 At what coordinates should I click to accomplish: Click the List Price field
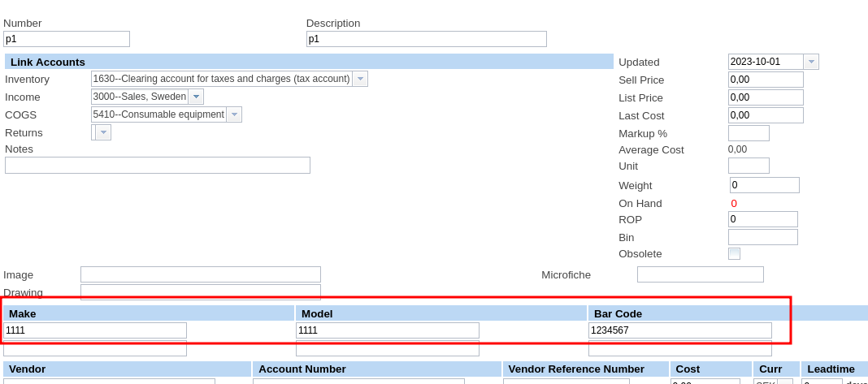(x=766, y=97)
